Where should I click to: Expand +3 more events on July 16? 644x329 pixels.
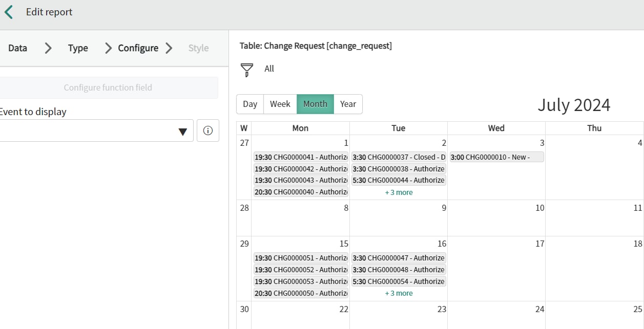pos(398,293)
